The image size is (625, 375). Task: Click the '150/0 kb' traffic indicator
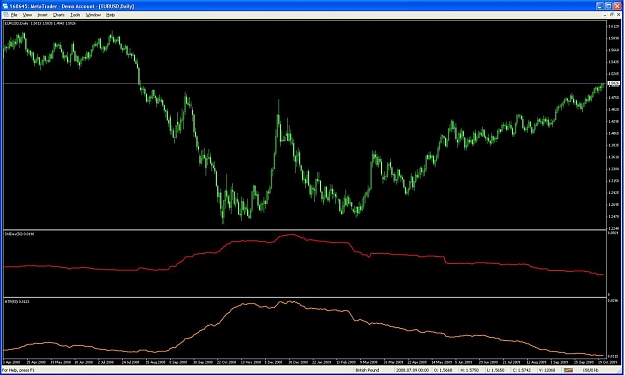click(x=590, y=370)
